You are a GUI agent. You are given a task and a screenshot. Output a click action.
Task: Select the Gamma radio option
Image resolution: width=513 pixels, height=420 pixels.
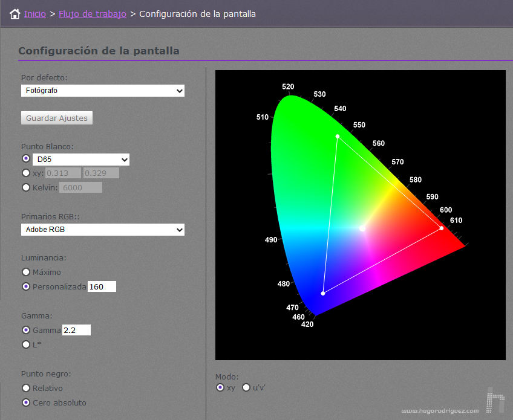click(x=26, y=330)
